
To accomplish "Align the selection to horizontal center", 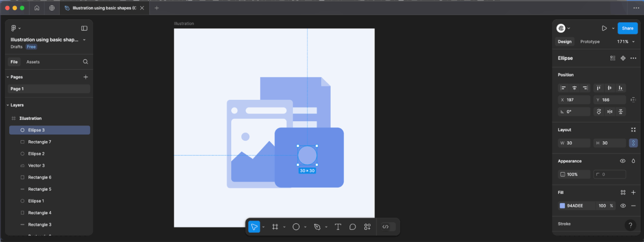I will coord(574,88).
